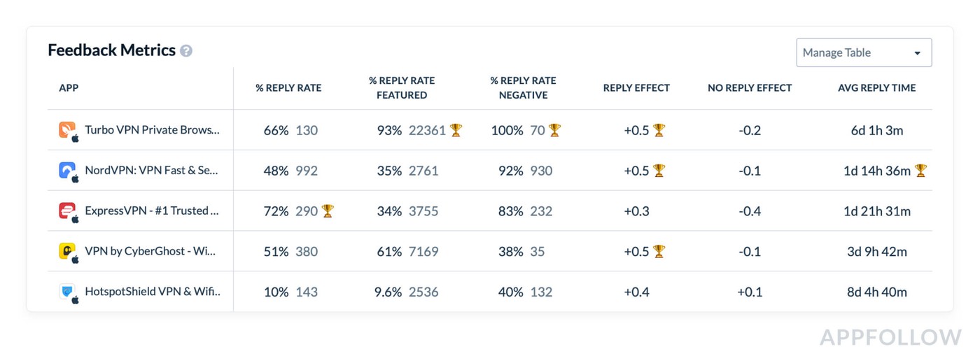Screen dimensions: 980x363
Task: Click the HotspotShield VPN & Wifi app name
Action: (152, 292)
